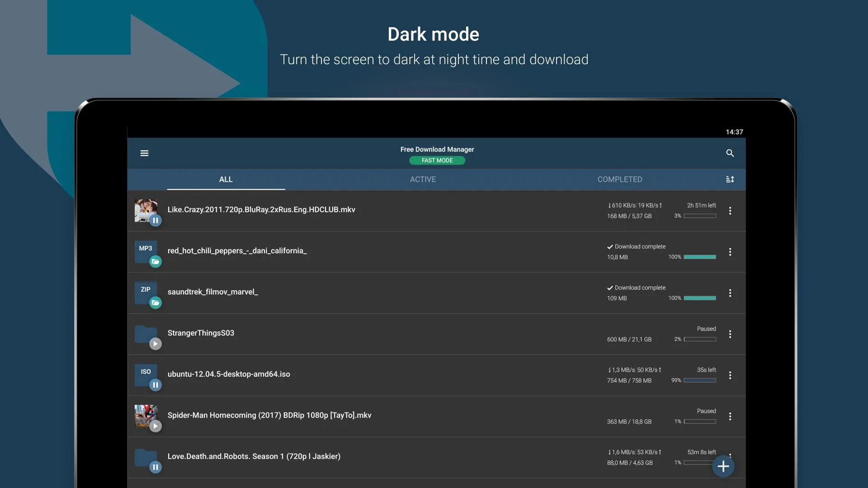Start a new download with the plus button

pyautogui.click(x=723, y=466)
